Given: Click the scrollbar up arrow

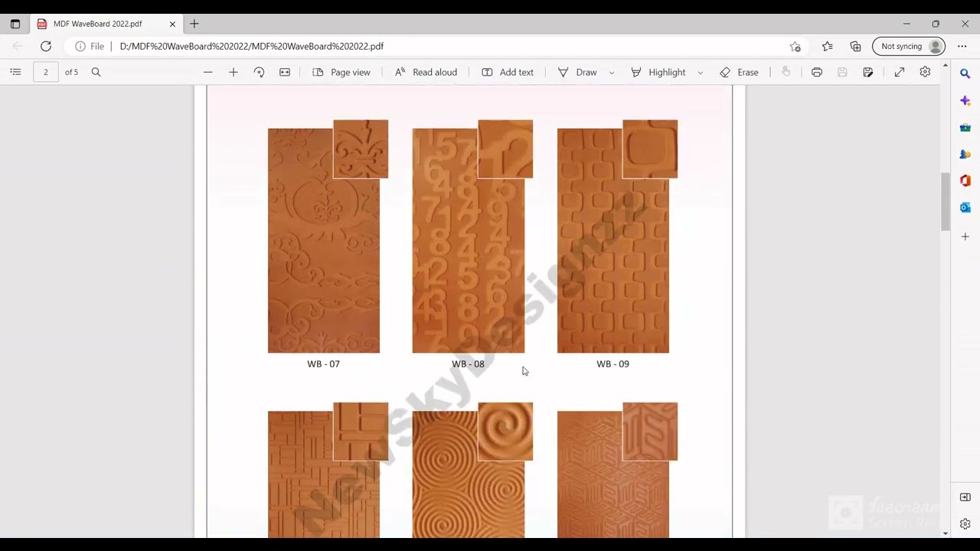Looking at the screenshot, I should coord(945,66).
